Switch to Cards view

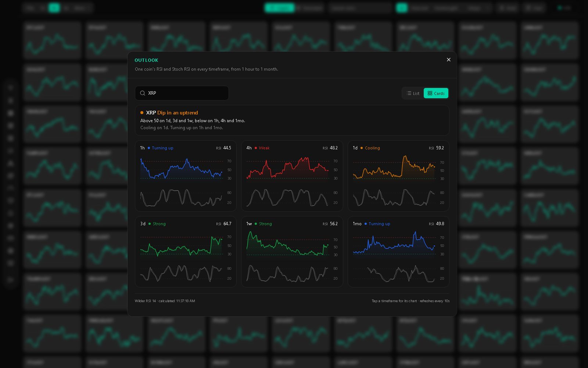click(436, 93)
